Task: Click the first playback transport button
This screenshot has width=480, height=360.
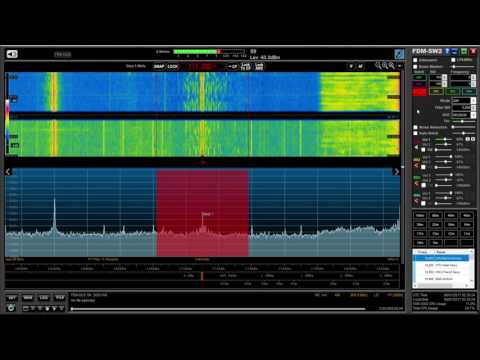Action: pyautogui.click(x=26, y=309)
